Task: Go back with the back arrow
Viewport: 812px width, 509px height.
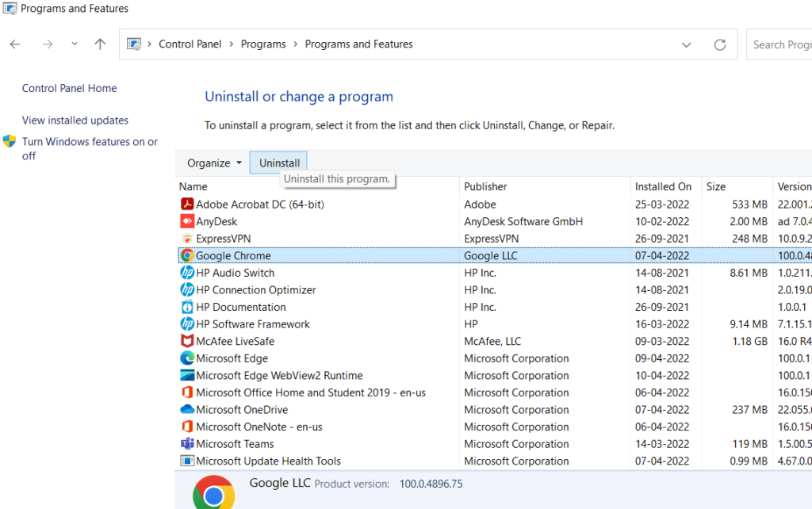Action: [15, 44]
